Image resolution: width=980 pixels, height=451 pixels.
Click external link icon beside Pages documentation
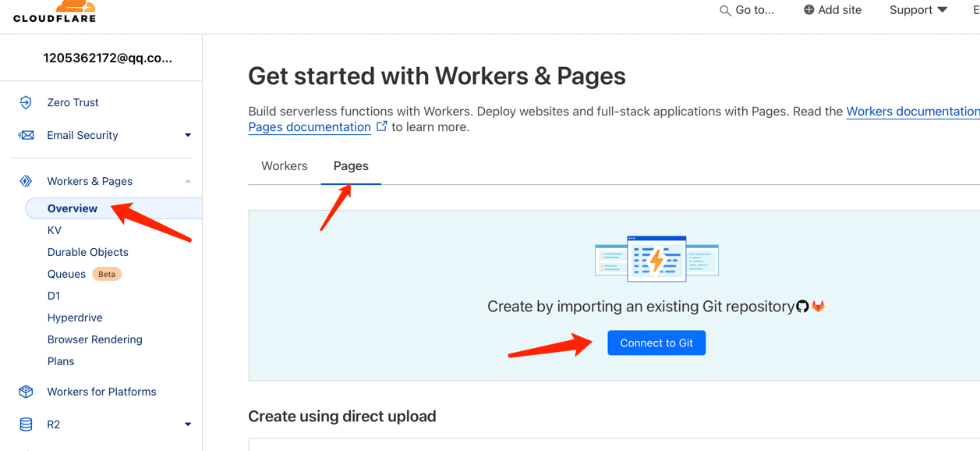[381, 126]
